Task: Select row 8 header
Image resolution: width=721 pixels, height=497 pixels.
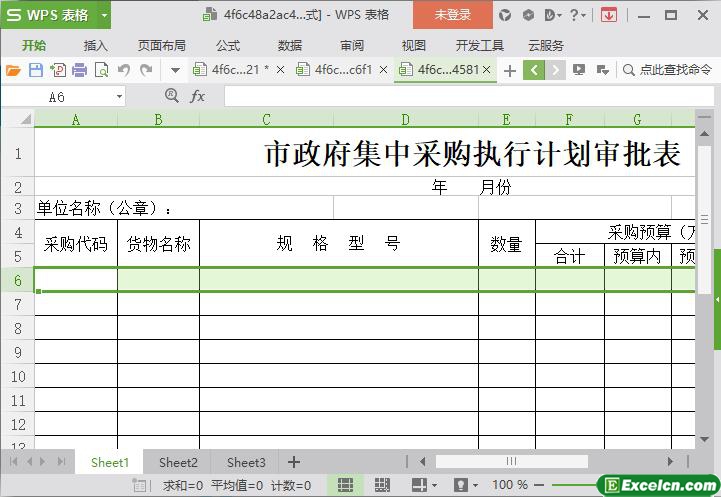Action: (x=17, y=328)
